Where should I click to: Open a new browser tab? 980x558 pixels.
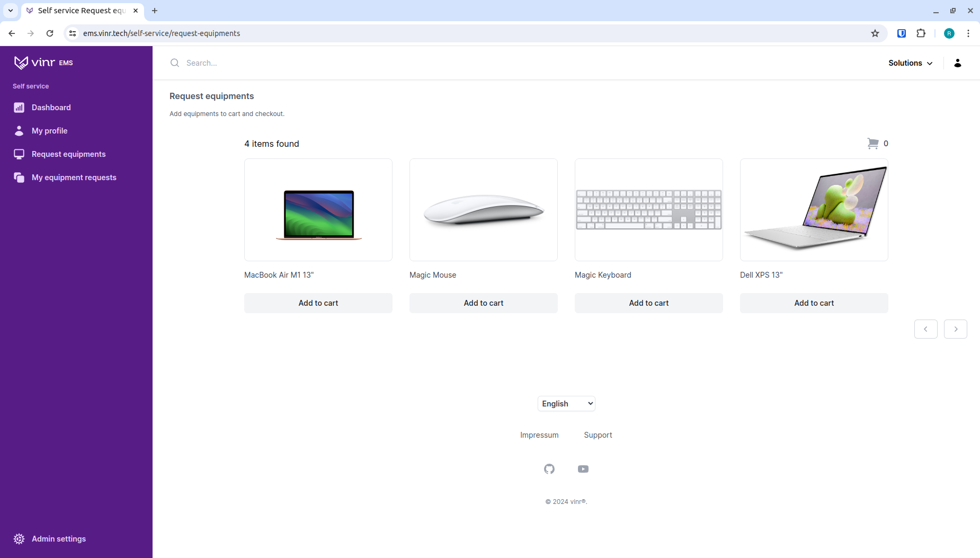[155, 11]
